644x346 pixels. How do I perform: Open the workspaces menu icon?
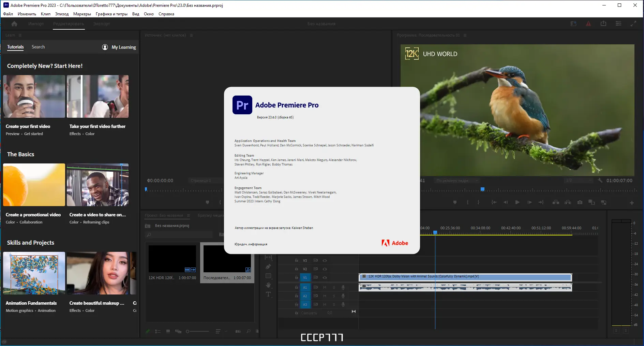[618, 24]
